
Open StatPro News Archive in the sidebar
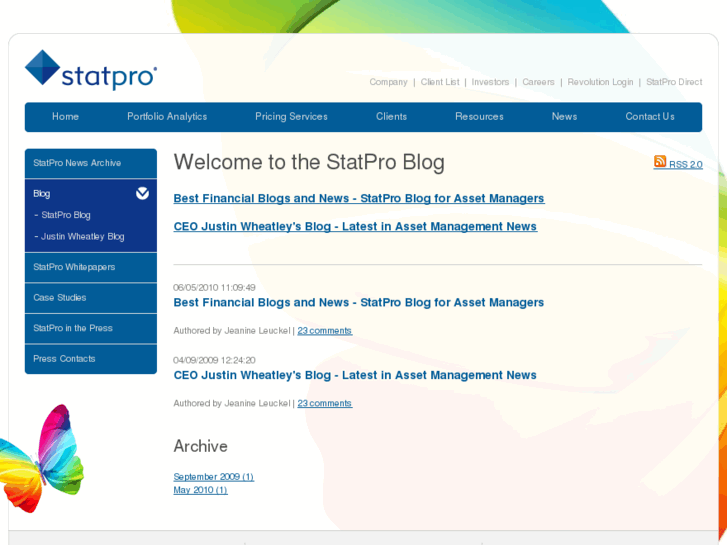coord(91,163)
